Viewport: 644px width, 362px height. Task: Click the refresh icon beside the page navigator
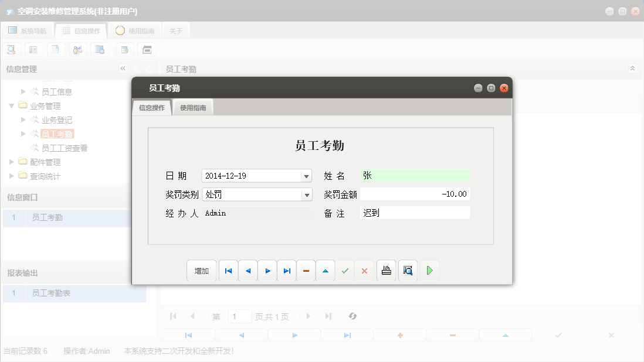tap(352, 316)
